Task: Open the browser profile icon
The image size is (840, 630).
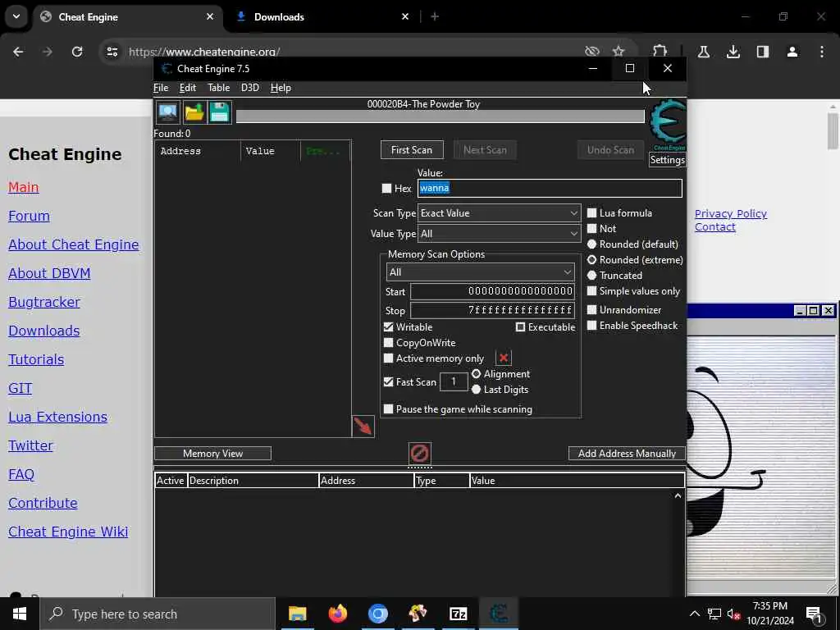Action: pos(792,52)
